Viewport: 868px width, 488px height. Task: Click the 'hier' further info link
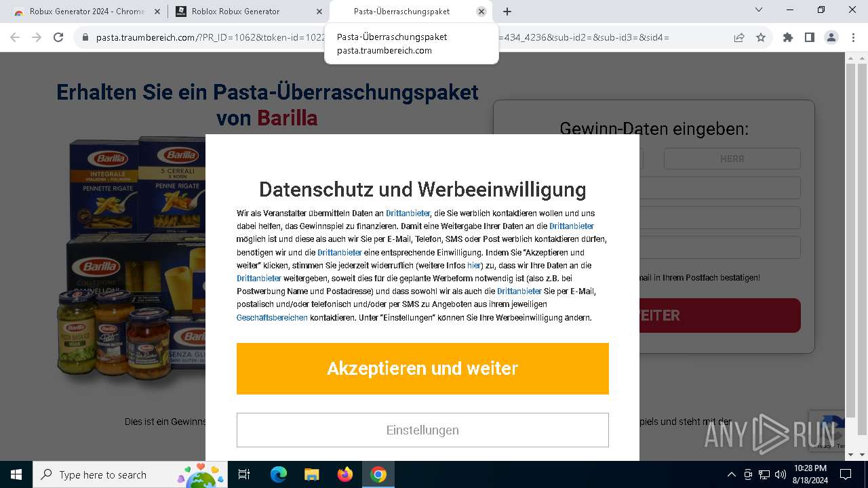click(473, 266)
